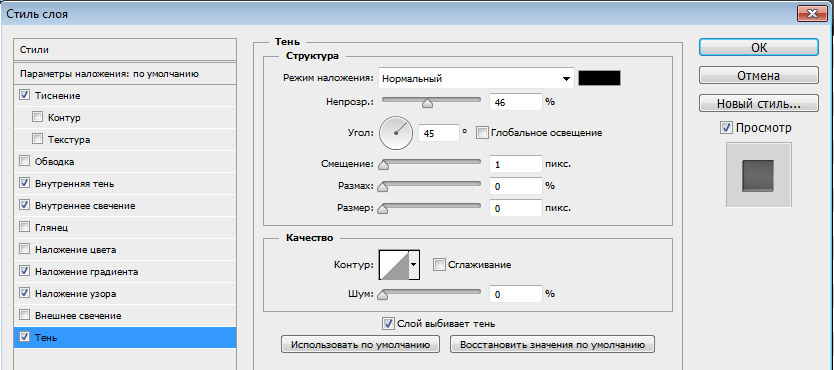Toggle the Тень effect checkbox
This screenshot has width=834, height=370.
(x=24, y=337)
